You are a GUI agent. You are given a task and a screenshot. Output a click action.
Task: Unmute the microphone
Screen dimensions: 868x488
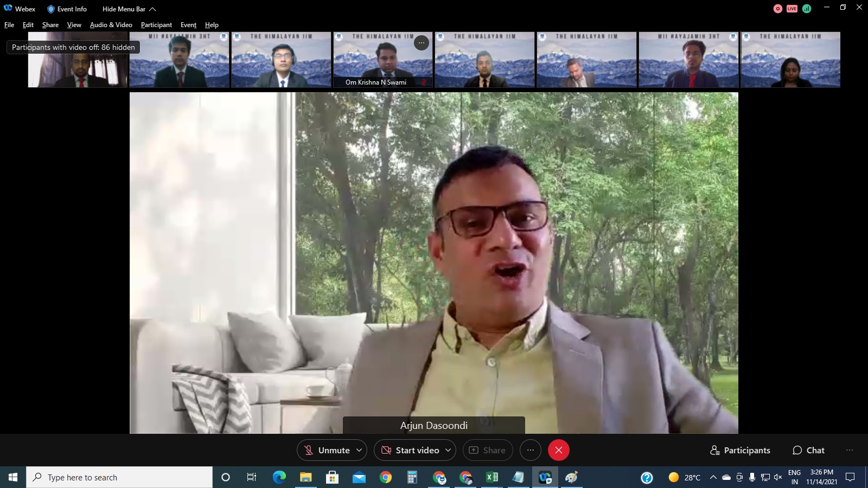[x=327, y=450]
